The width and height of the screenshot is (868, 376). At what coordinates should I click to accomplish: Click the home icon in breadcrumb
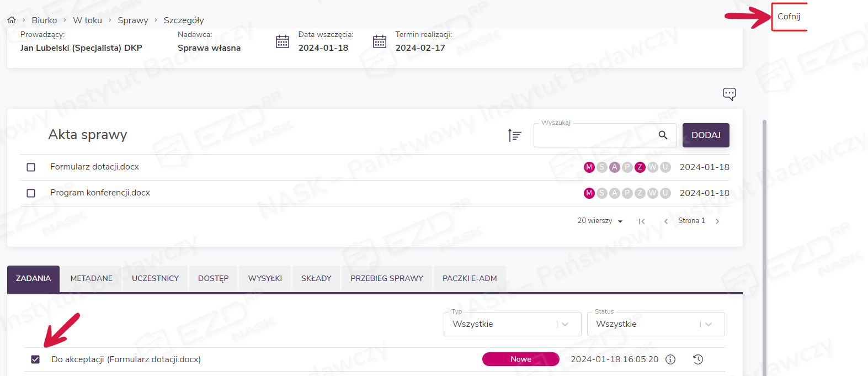(12, 20)
